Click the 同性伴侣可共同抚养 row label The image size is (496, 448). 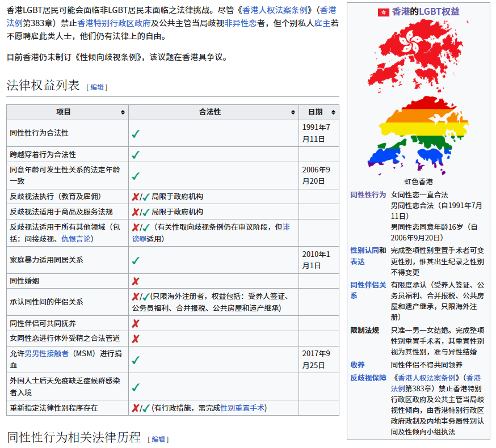(x=43, y=323)
